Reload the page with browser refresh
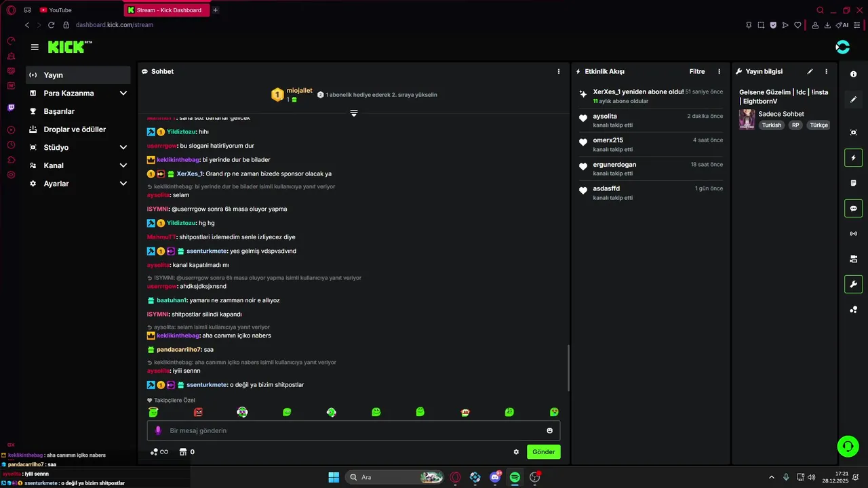This screenshot has height=488, width=868. pos(51,25)
